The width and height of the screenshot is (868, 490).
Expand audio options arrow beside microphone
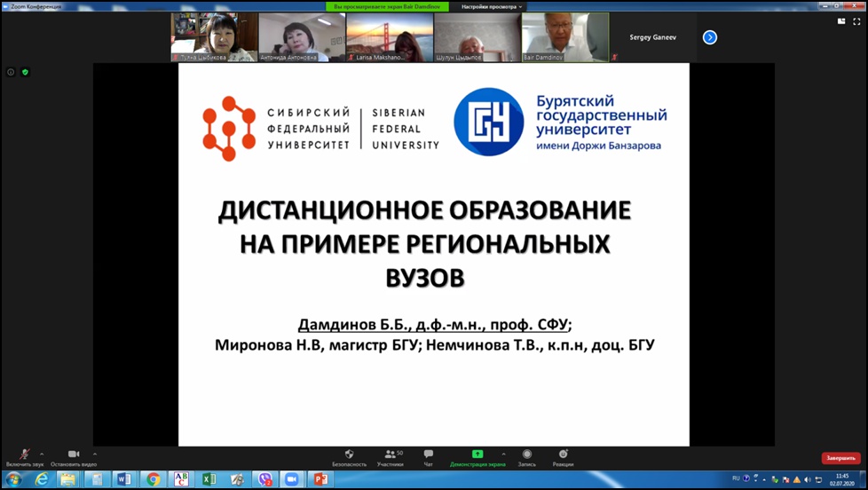click(42, 454)
